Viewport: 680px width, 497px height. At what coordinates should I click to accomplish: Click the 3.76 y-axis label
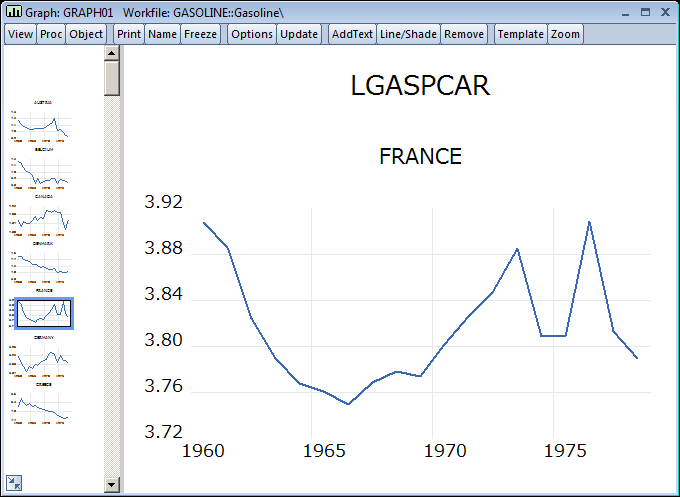point(163,386)
